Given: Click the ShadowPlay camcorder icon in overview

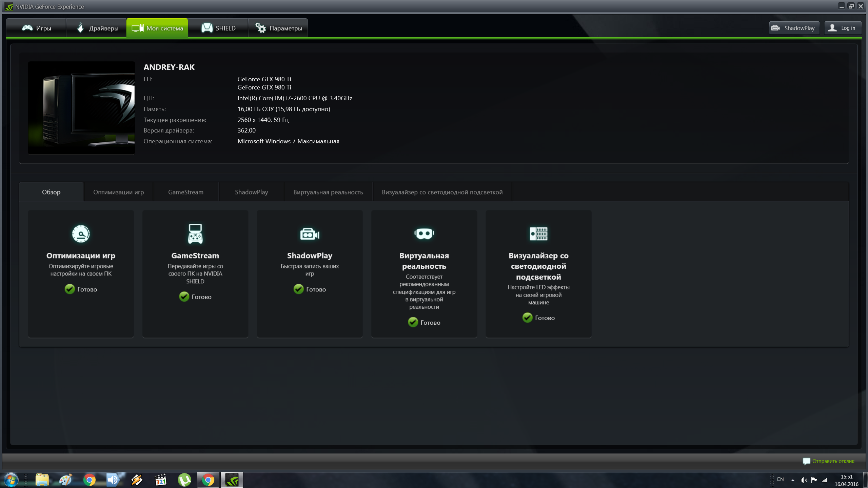Looking at the screenshot, I should (310, 234).
